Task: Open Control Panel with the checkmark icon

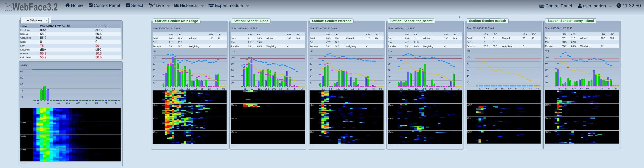Action: tap(104, 5)
